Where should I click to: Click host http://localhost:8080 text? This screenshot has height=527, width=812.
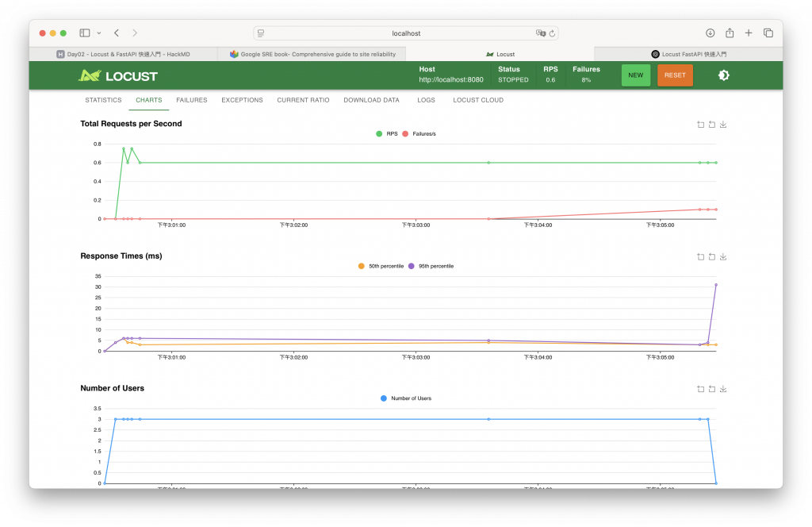coord(451,80)
